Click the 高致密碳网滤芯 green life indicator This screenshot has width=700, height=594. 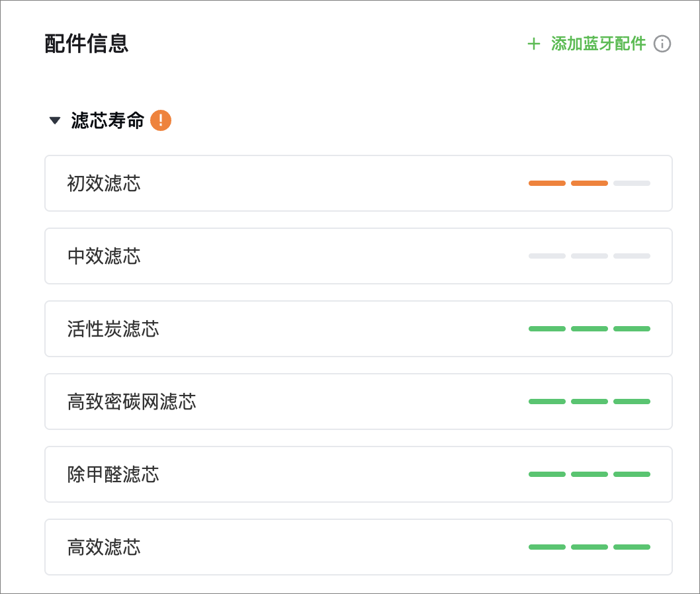tap(589, 402)
